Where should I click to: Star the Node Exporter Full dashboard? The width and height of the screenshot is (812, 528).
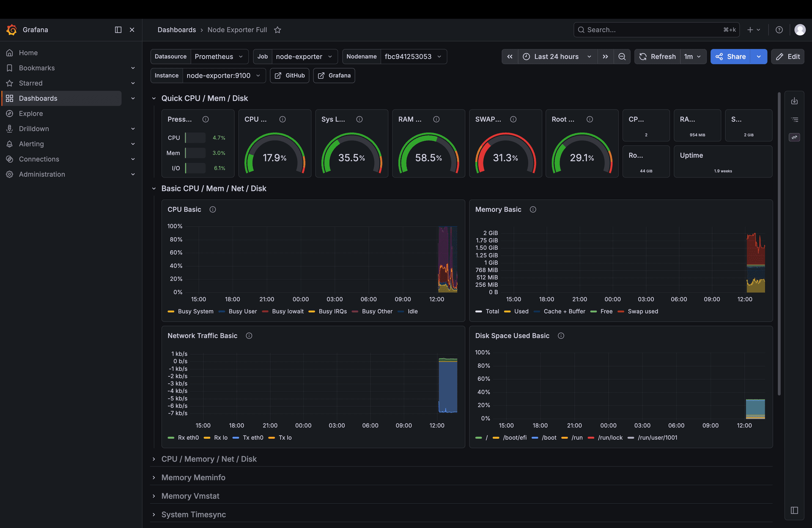[277, 30]
